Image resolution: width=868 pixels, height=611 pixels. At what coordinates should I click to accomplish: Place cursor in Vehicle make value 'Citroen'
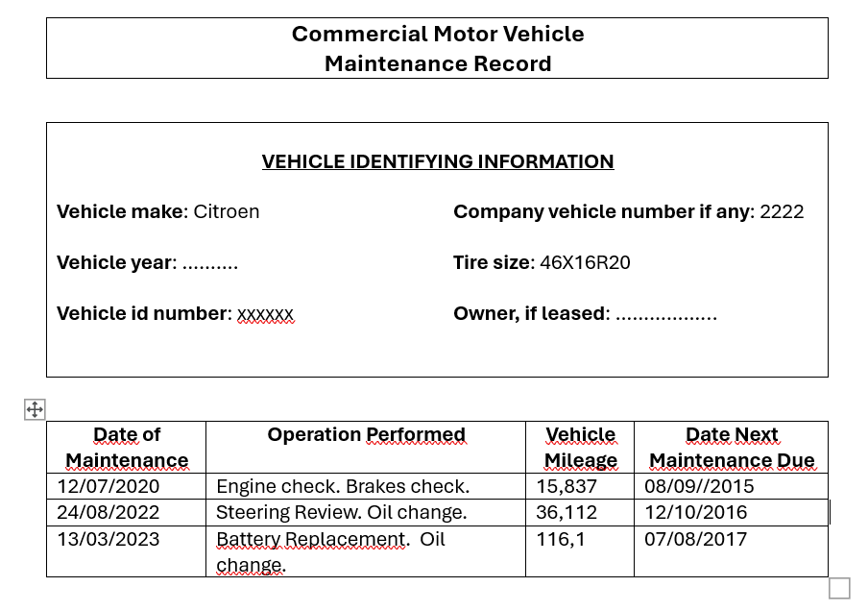227,211
